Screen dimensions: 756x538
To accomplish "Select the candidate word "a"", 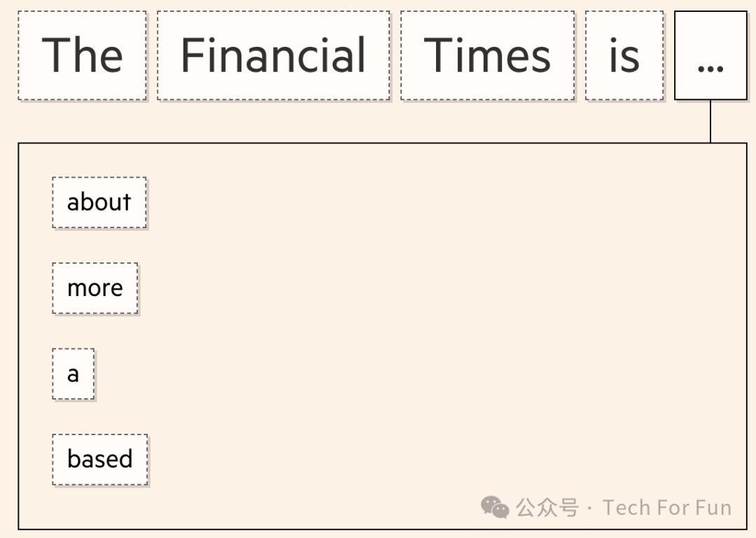I will coord(73,374).
